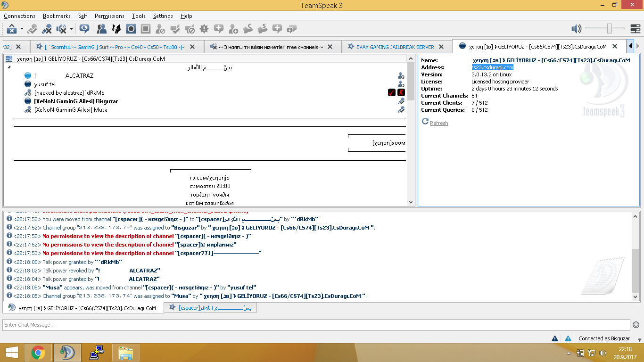The image size is (644, 362).
Task: Click the server layout icon at far top right
Action: click(x=635, y=29)
